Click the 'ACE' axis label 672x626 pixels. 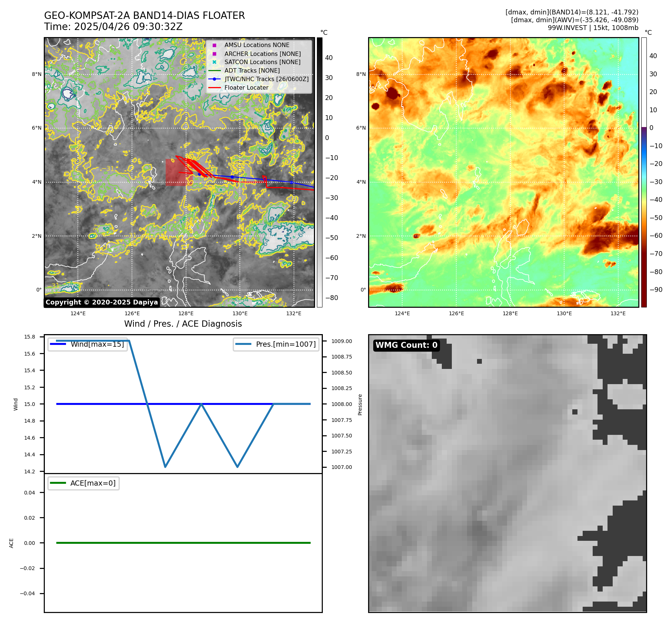11,543
